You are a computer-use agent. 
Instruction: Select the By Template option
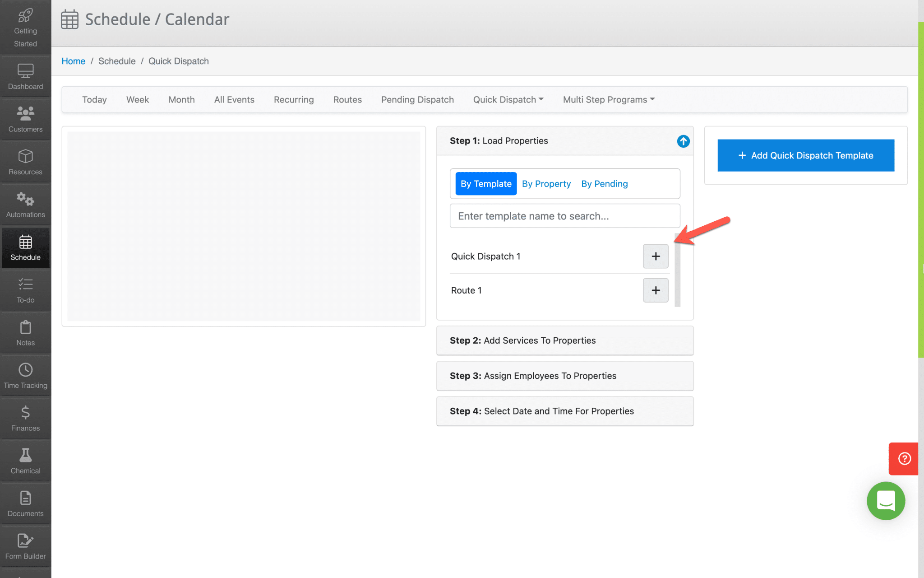486,184
